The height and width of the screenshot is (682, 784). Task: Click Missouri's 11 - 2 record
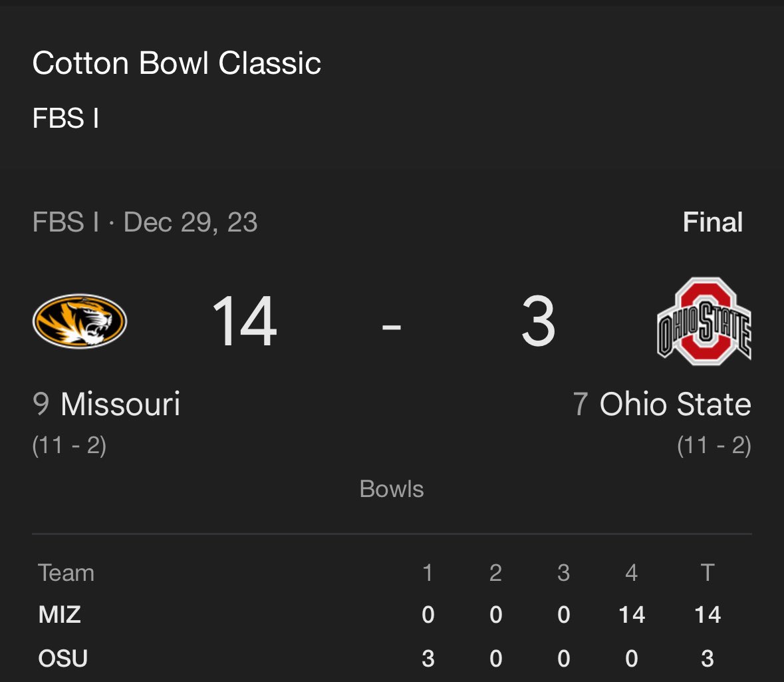(x=69, y=445)
